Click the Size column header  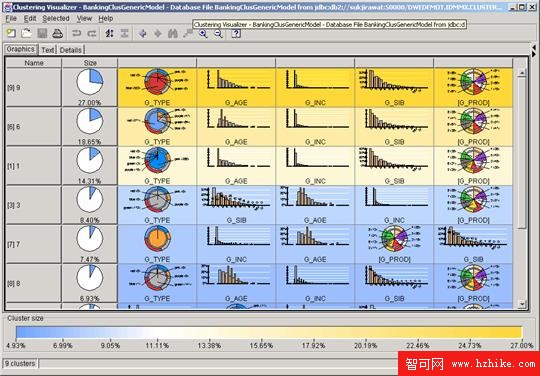[x=90, y=63]
